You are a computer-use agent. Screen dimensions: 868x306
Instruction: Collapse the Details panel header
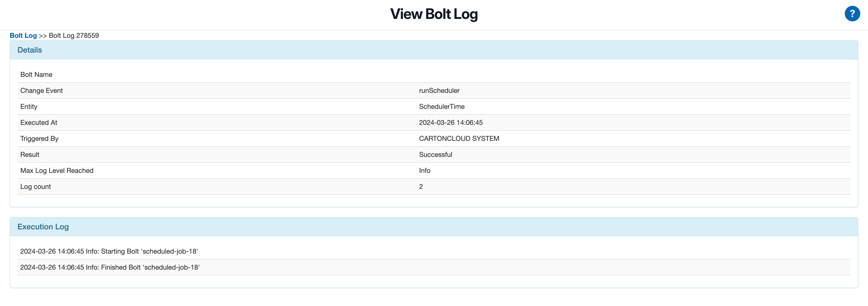click(29, 50)
